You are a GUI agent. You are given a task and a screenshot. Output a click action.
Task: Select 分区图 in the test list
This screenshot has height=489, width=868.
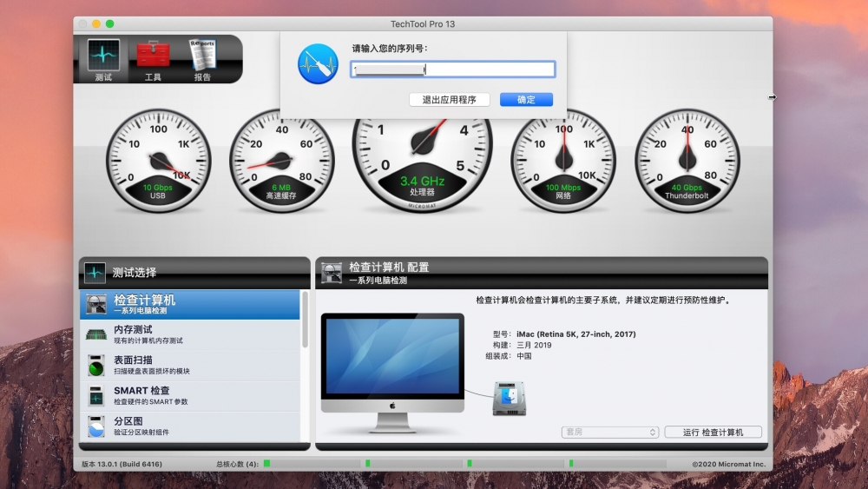coord(190,426)
